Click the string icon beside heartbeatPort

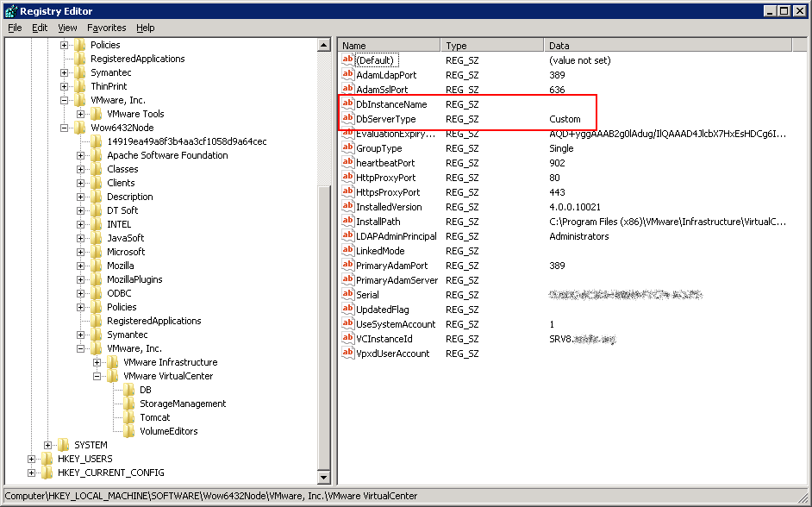click(x=347, y=162)
